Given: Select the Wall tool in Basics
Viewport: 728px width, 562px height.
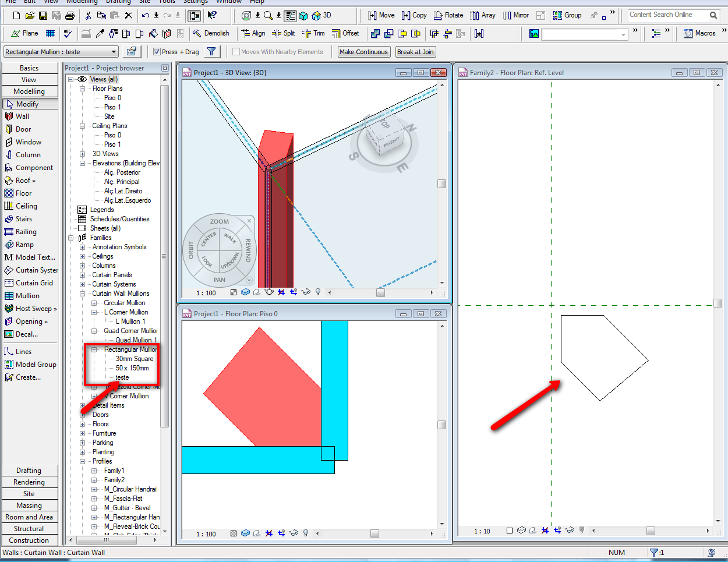Looking at the screenshot, I should coord(22,116).
